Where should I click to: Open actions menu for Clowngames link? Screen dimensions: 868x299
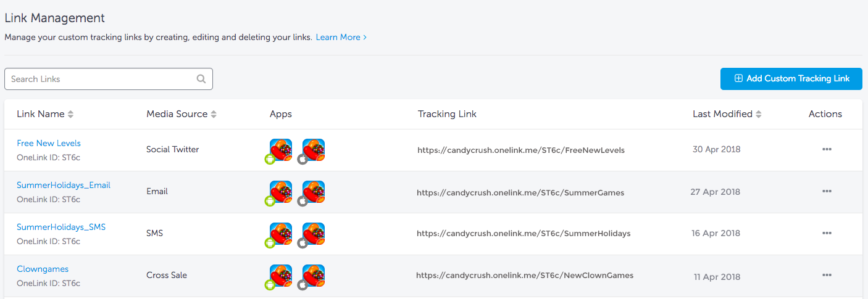pos(827,275)
